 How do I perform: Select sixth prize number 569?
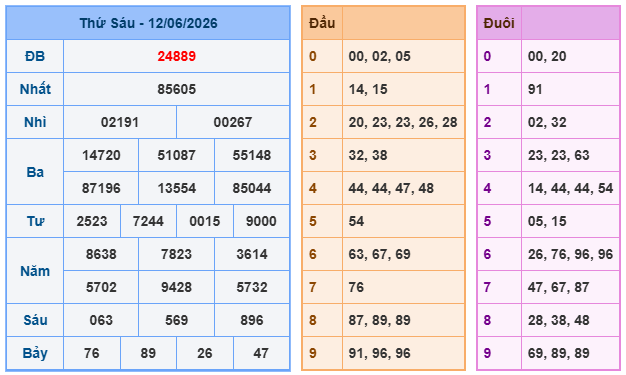point(176,320)
